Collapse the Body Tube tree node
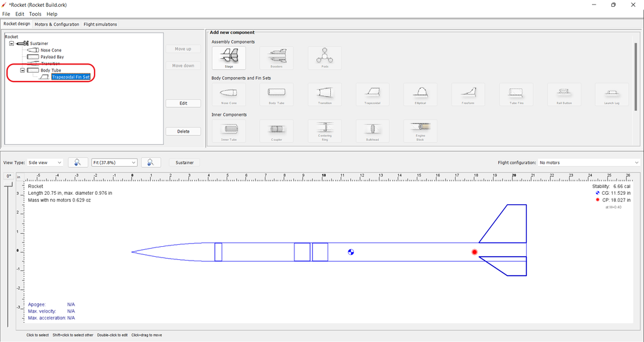Viewport: 644px width, 342px height. 23,70
